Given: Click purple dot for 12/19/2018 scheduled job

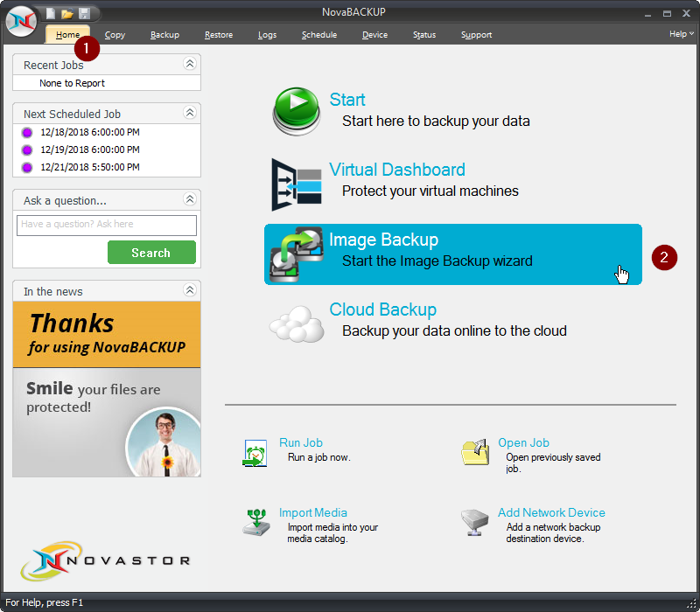Looking at the screenshot, I should tap(27, 150).
